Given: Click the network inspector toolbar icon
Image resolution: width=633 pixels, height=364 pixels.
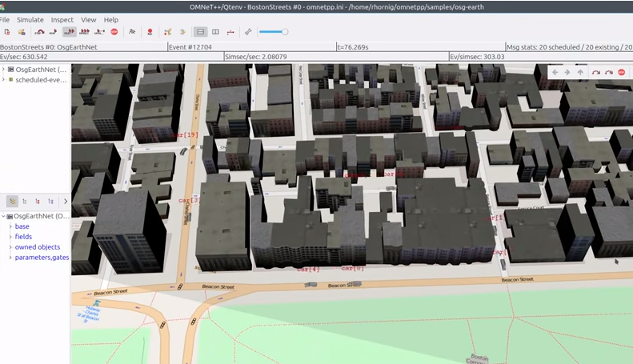Looking at the screenshot, I should coord(167,32).
